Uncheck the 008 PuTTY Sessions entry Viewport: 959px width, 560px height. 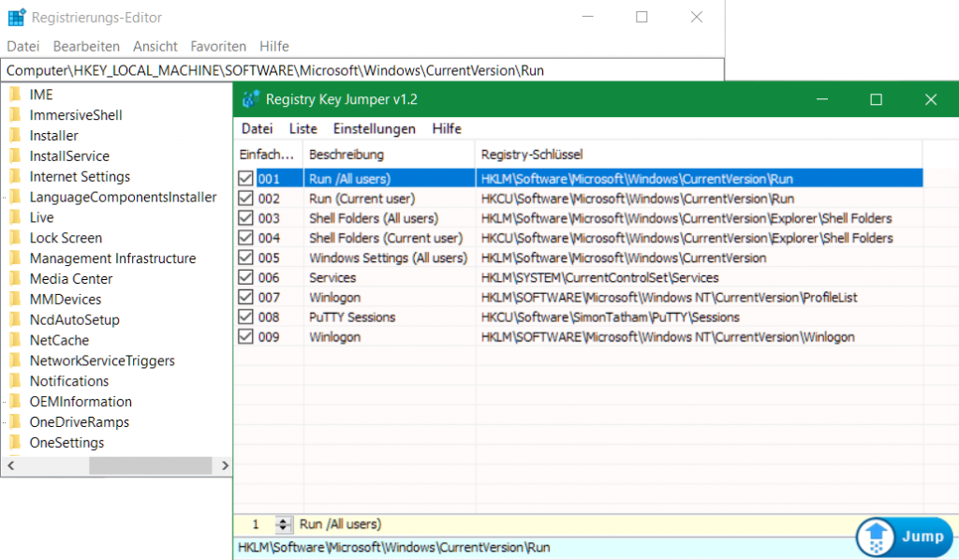[x=245, y=317]
